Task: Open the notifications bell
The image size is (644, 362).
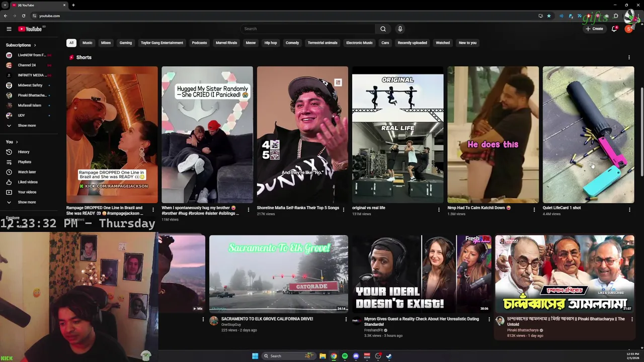Action: 614,29
